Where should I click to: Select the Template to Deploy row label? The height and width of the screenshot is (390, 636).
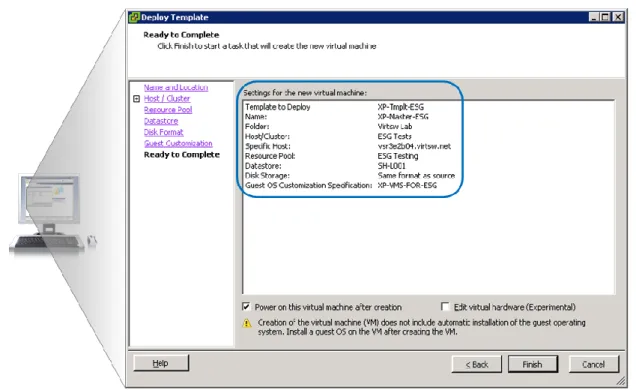click(277, 107)
